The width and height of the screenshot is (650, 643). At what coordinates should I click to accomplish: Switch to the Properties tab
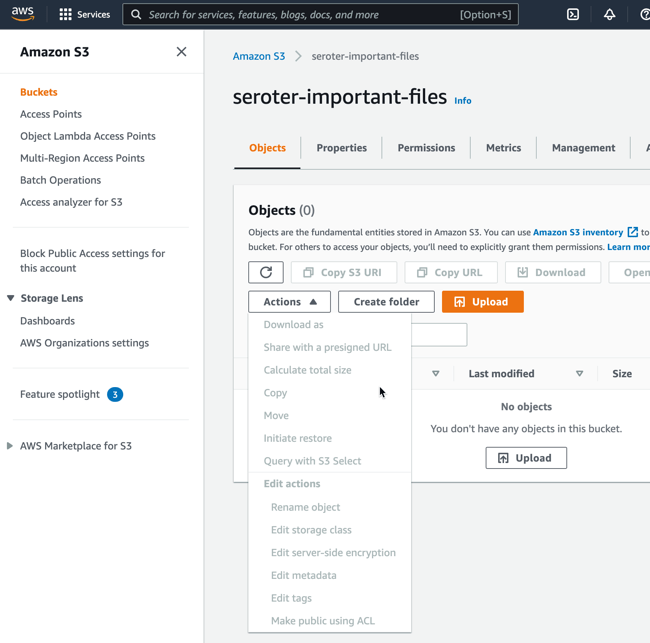[x=341, y=148]
